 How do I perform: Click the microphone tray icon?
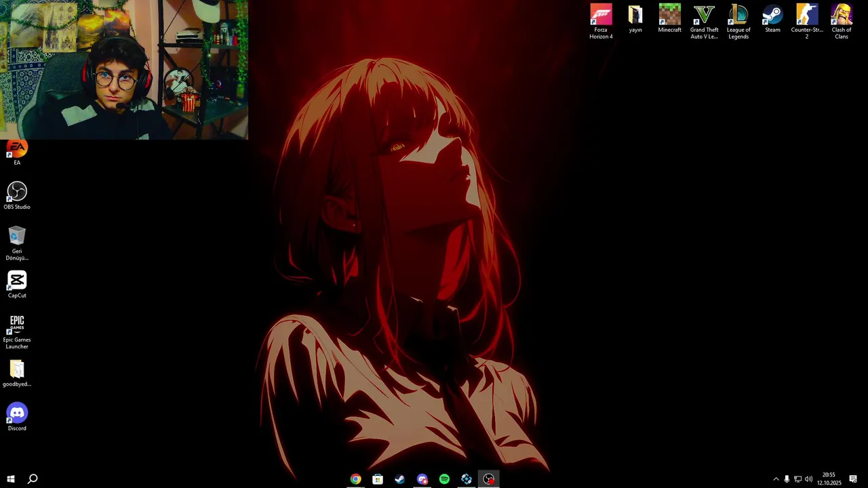pyautogui.click(x=787, y=479)
